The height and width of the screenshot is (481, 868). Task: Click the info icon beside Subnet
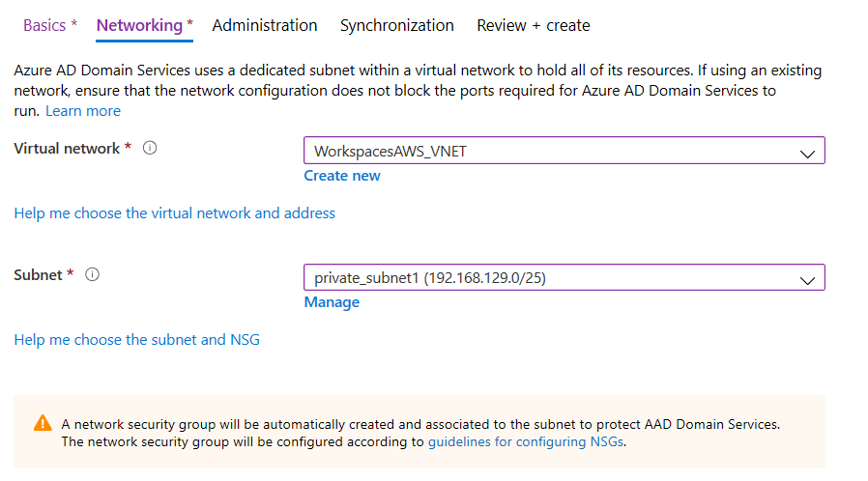coord(93,275)
